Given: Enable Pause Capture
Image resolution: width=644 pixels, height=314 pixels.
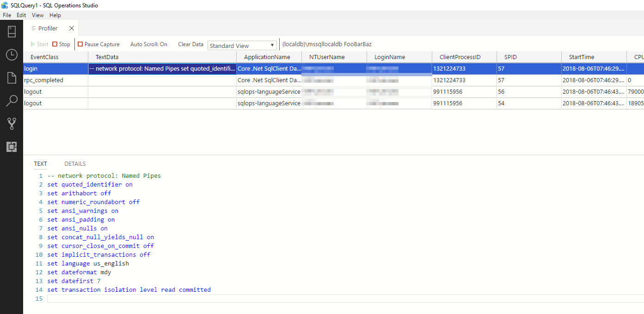Looking at the screenshot, I should click(98, 44).
